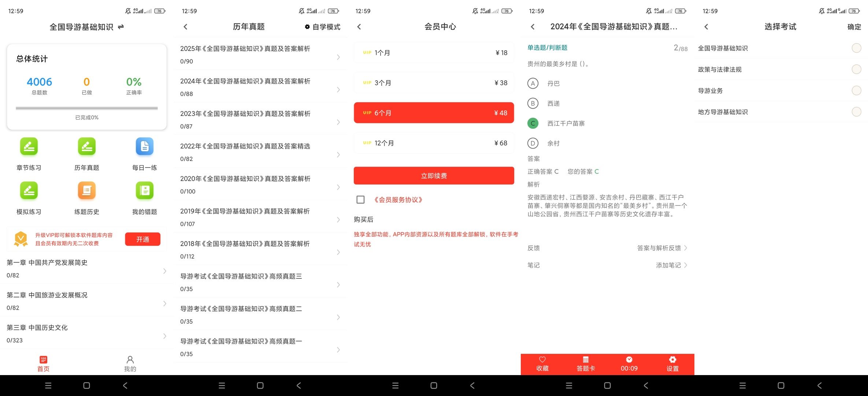
Task: Tap 立即续费 renew button
Action: (434, 176)
